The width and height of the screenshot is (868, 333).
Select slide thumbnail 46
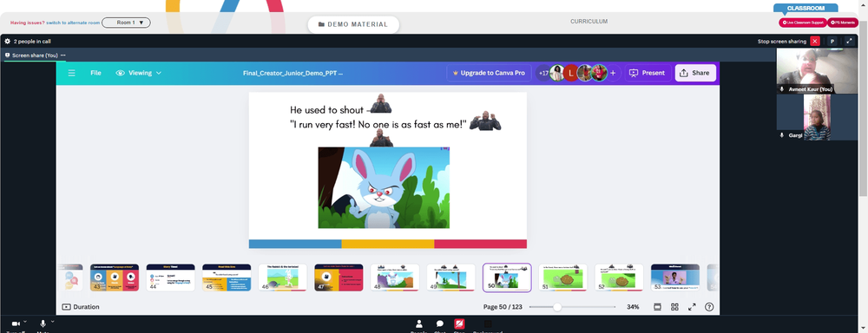(283, 277)
